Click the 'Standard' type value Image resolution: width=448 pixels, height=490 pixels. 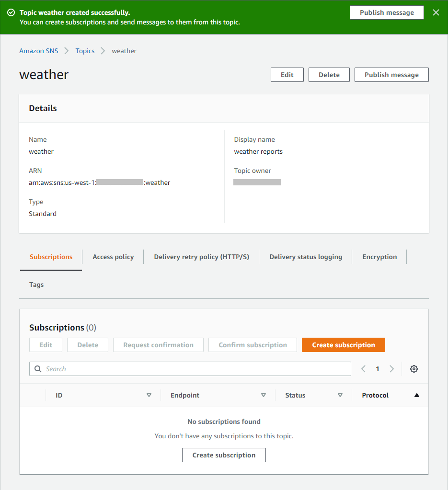43,214
